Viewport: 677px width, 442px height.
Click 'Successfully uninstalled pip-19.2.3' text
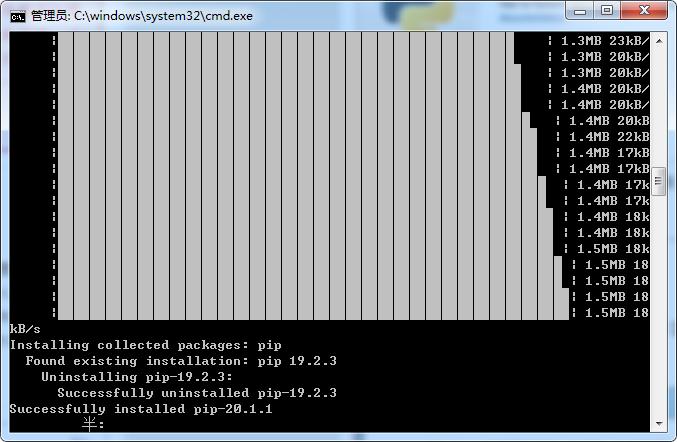[197, 393]
